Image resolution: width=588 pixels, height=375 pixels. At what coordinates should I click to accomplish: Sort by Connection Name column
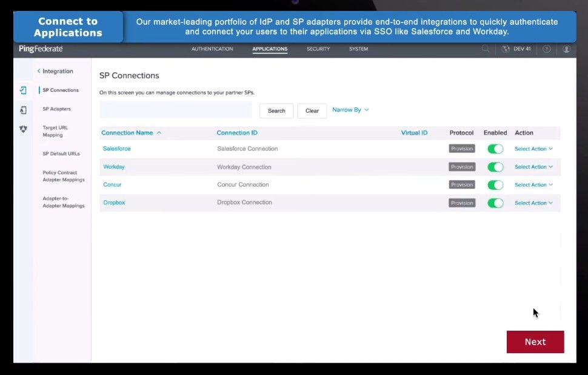[132, 133]
